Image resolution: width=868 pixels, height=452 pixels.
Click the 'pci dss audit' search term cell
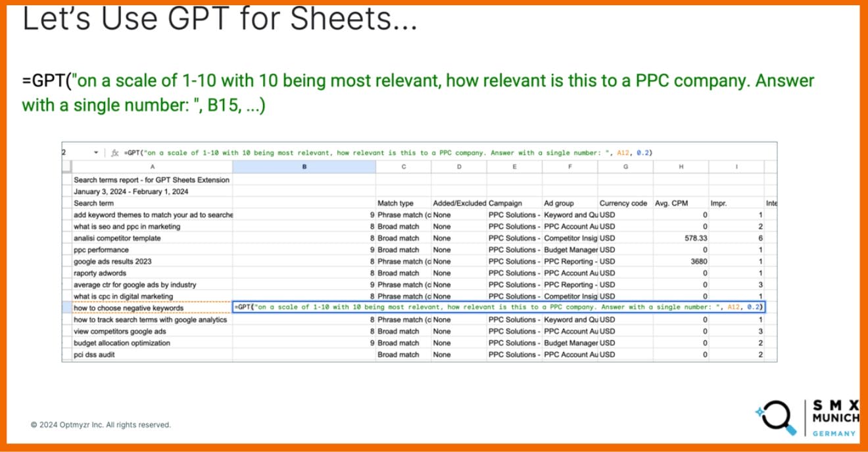153,354
